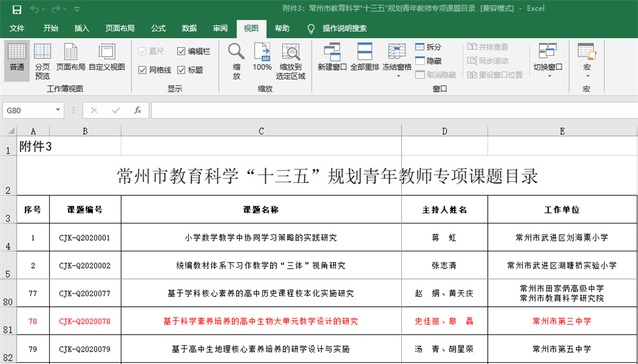Open the 文件 menu tab

pyautogui.click(x=17, y=29)
